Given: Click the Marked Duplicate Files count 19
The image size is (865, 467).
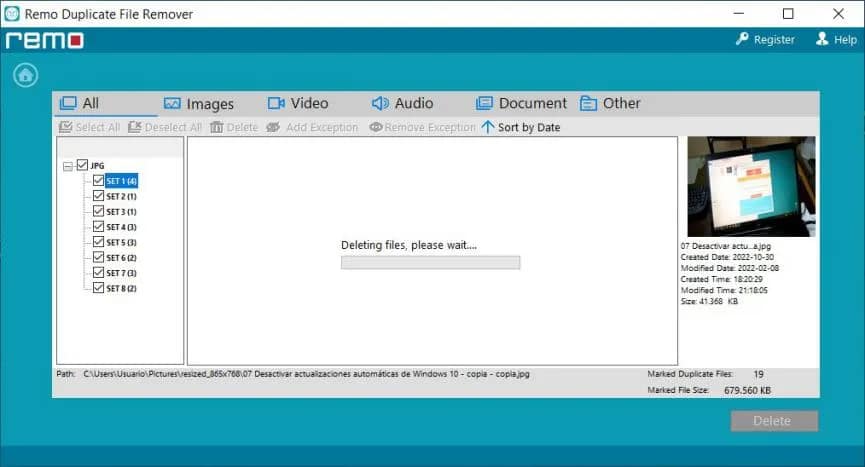Looking at the screenshot, I should tap(759, 374).
